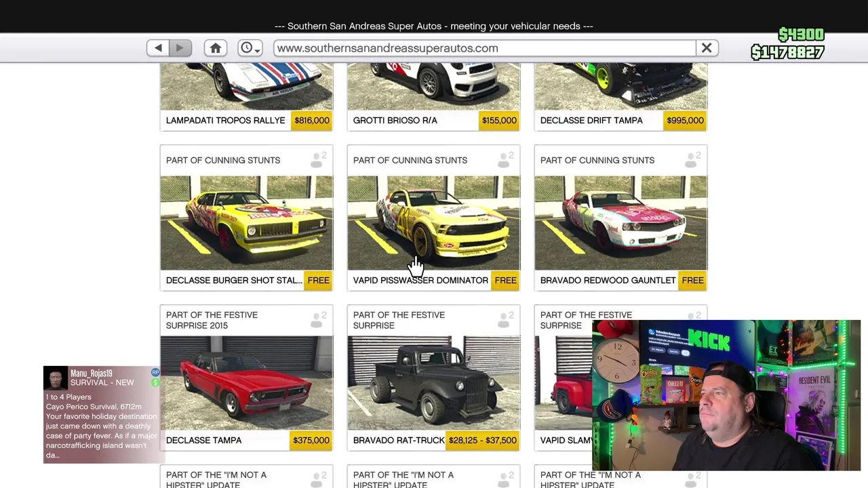This screenshot has width=868, height=488.
Task: Click the $995,000 price tag
Action: click(685, 121)
